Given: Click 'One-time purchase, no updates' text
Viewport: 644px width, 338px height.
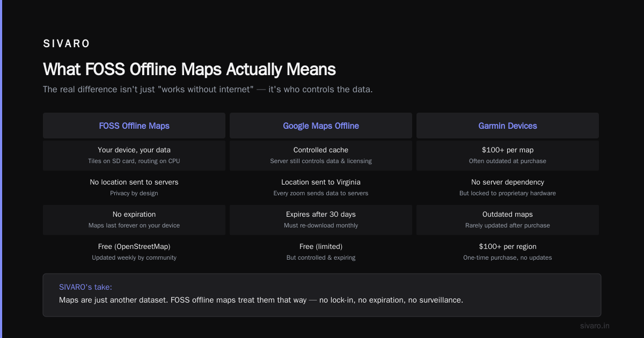Looking at the screenshot, I should point(508,258).
